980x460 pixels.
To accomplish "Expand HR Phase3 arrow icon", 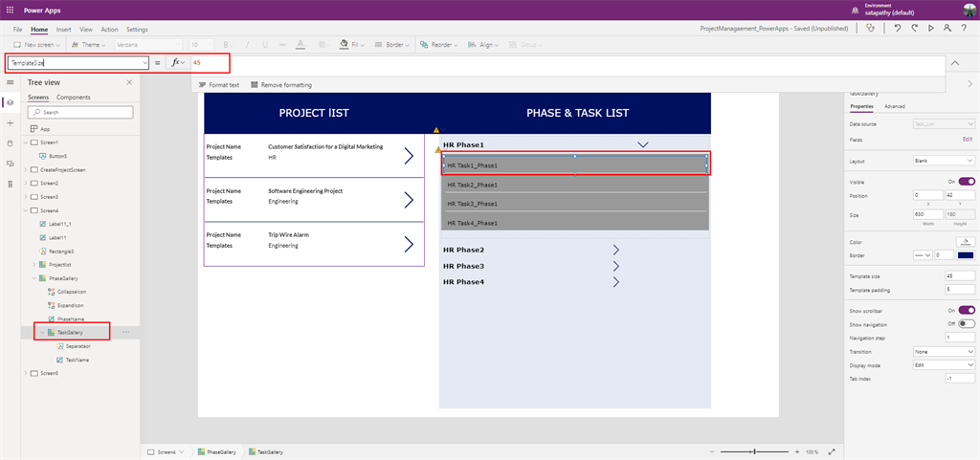I will [615, 266].
